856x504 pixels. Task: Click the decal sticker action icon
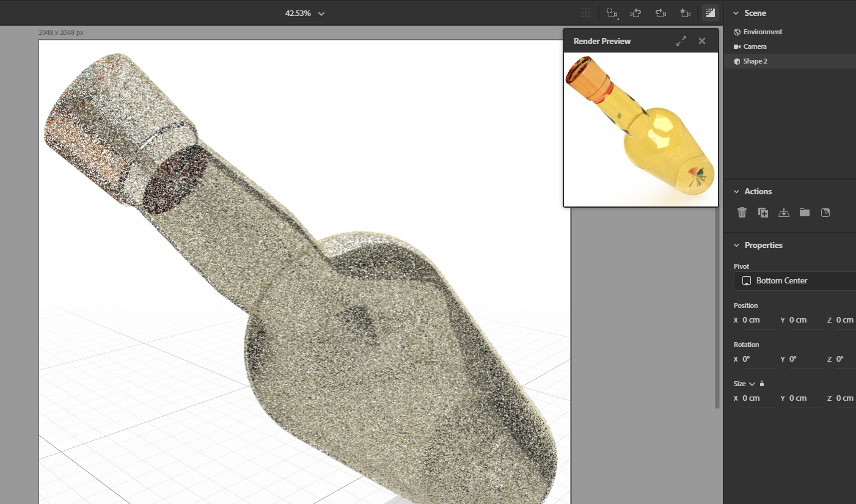(825, 213)
